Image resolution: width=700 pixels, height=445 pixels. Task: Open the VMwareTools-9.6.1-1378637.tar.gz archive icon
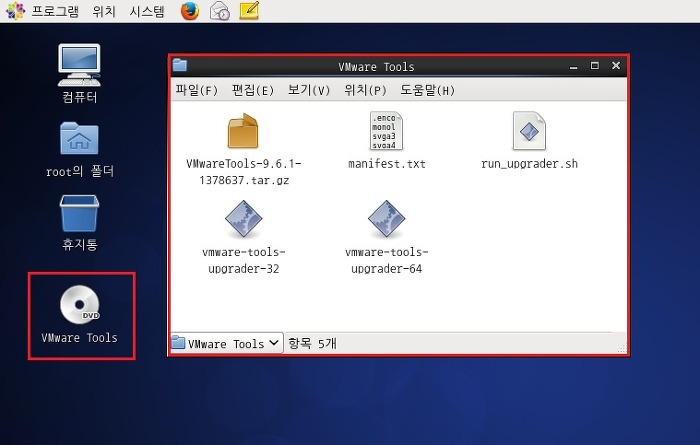pyautogui.click(x=243, y=131)
